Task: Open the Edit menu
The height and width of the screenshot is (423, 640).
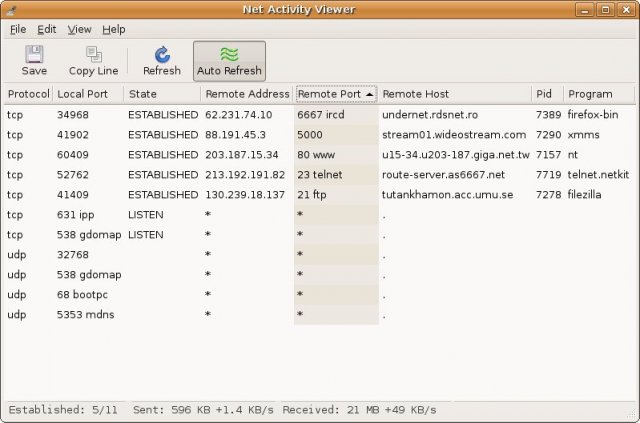Action: point(47,29)
